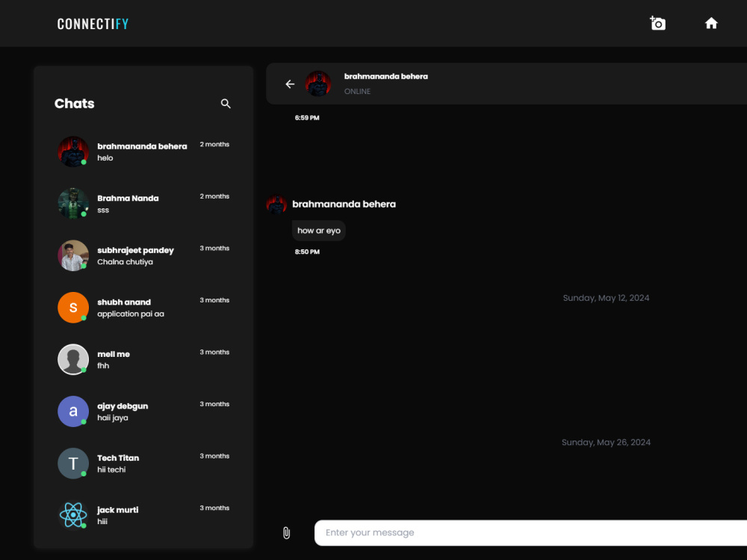The image size is (747, 560).
Task: Open chat search magnifier icon
Action: pyautogui.click(x=226, y=103)
